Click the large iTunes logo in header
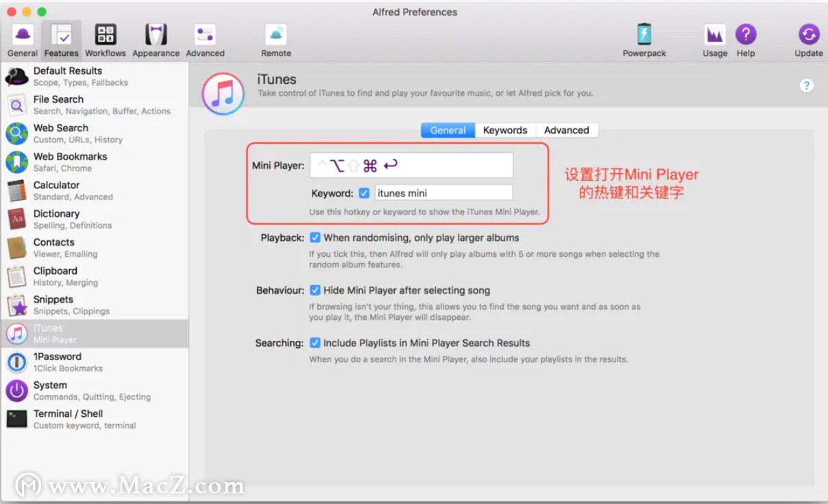 [x=223, y=94]
